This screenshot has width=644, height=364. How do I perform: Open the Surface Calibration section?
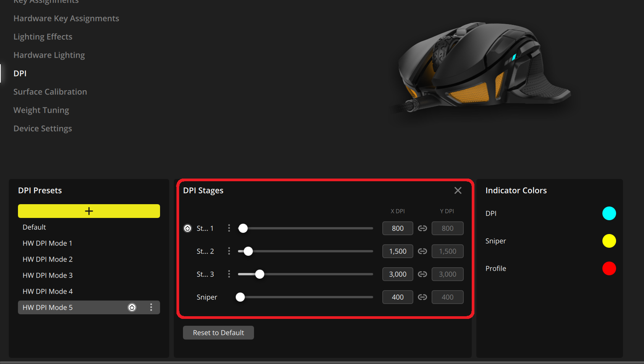click(50, 92)
